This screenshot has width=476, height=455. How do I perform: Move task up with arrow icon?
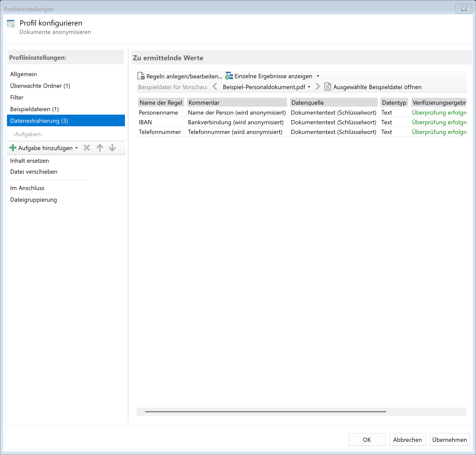click(100, 148)
